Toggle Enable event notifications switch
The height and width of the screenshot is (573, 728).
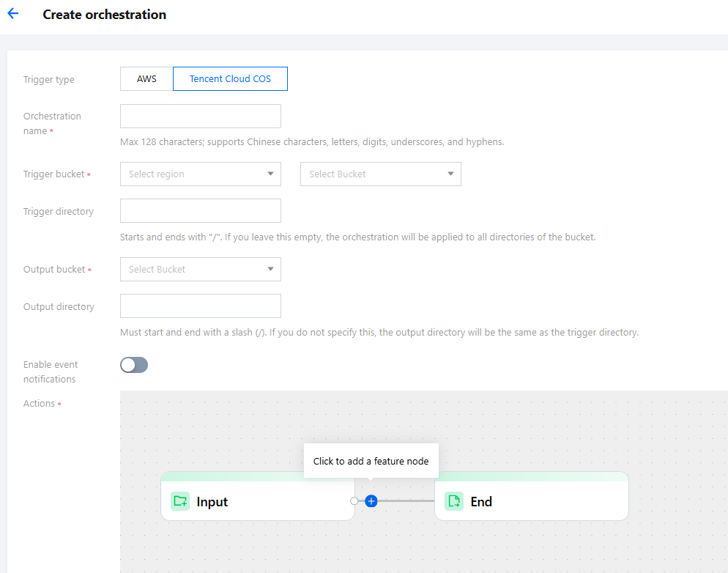click(x=134, y=365)
